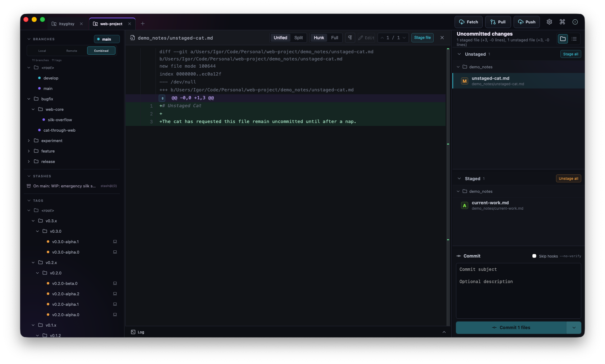Open commit options dropdown arrow

pos(574,328)
